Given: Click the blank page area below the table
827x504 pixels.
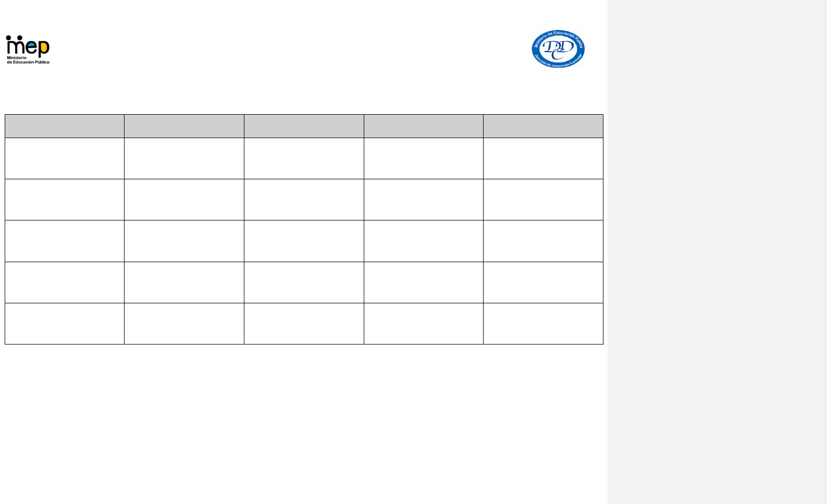Looking at the screenshot, I should pyautogui.click(x=304, y=424).
